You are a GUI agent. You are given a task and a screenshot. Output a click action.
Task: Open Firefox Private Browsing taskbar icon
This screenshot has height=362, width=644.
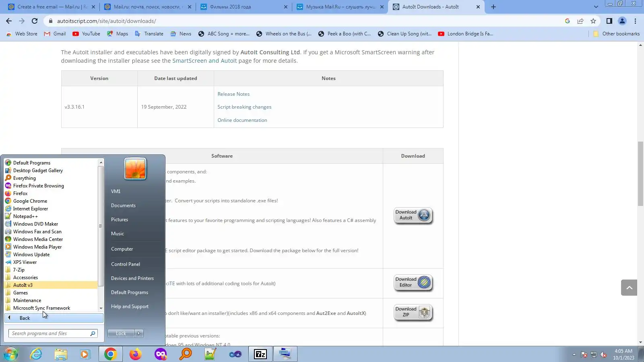[x=161, y=354]
